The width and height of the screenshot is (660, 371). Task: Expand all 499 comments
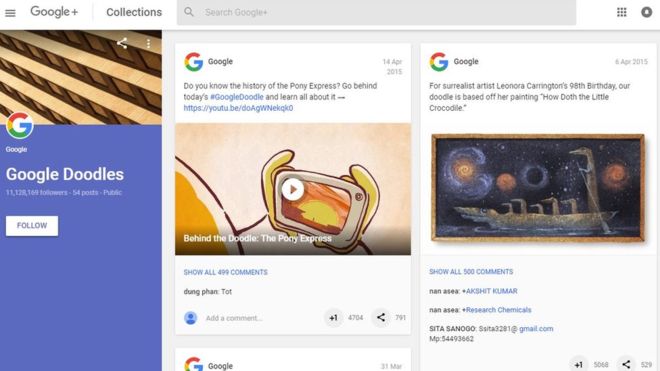pos(225,272)
